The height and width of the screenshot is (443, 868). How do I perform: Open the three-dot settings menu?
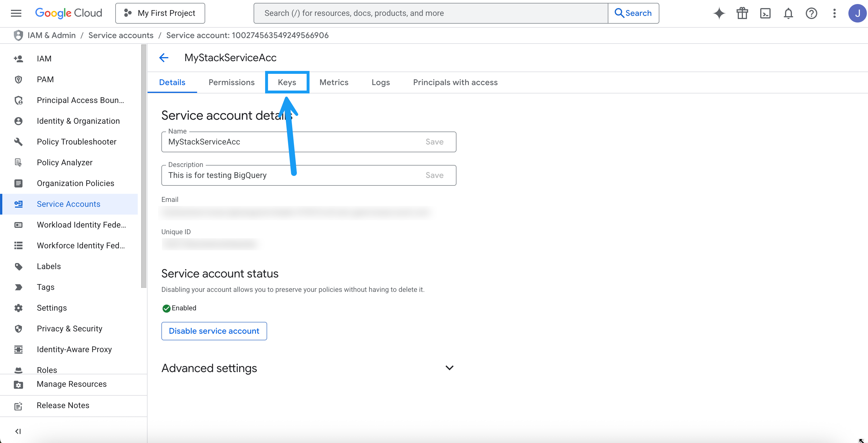[834, 13]
